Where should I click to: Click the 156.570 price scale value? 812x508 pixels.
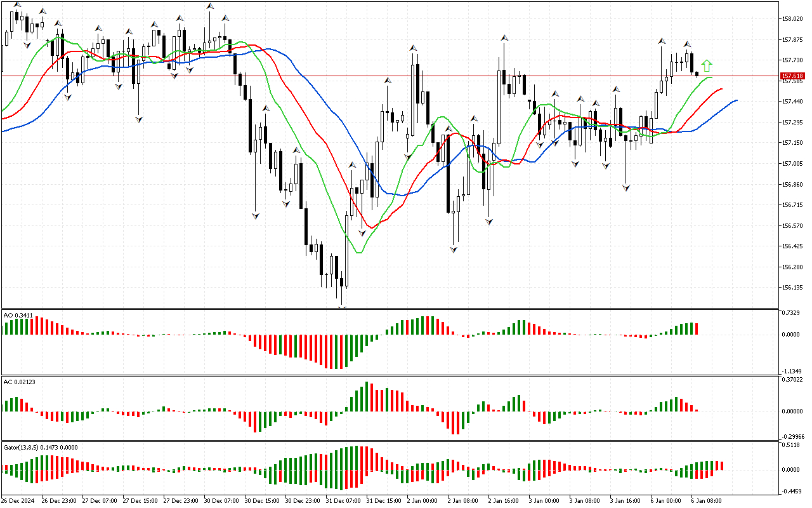tap(793, 226)
